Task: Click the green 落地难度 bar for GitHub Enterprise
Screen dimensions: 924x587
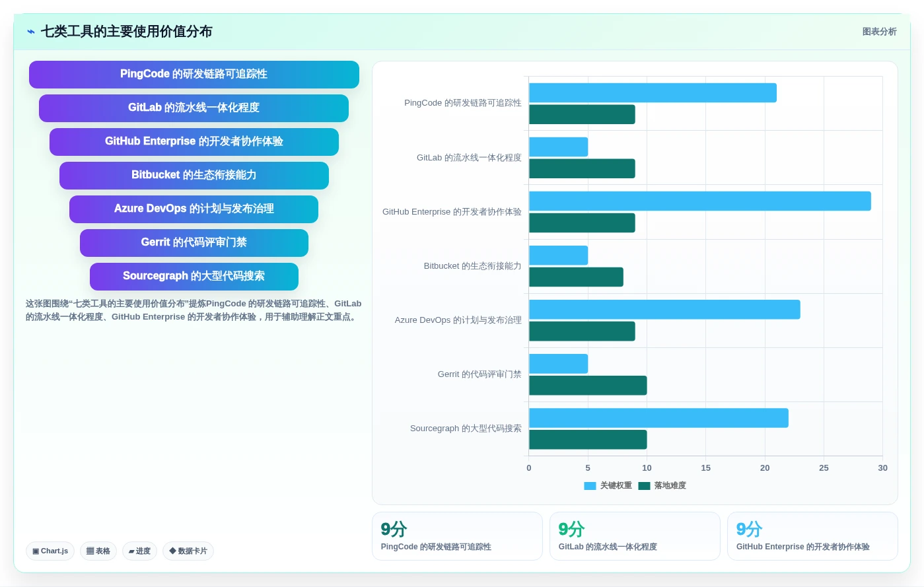Action: pos(582,223)
